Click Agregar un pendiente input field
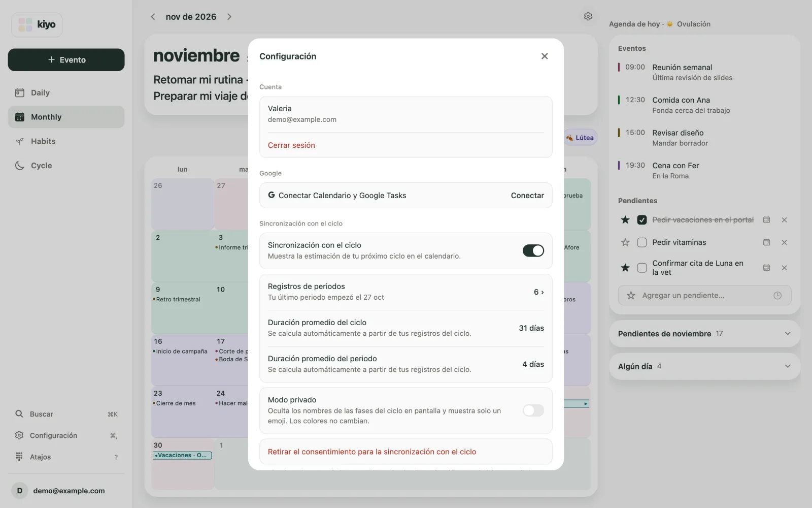 (704, 295)
